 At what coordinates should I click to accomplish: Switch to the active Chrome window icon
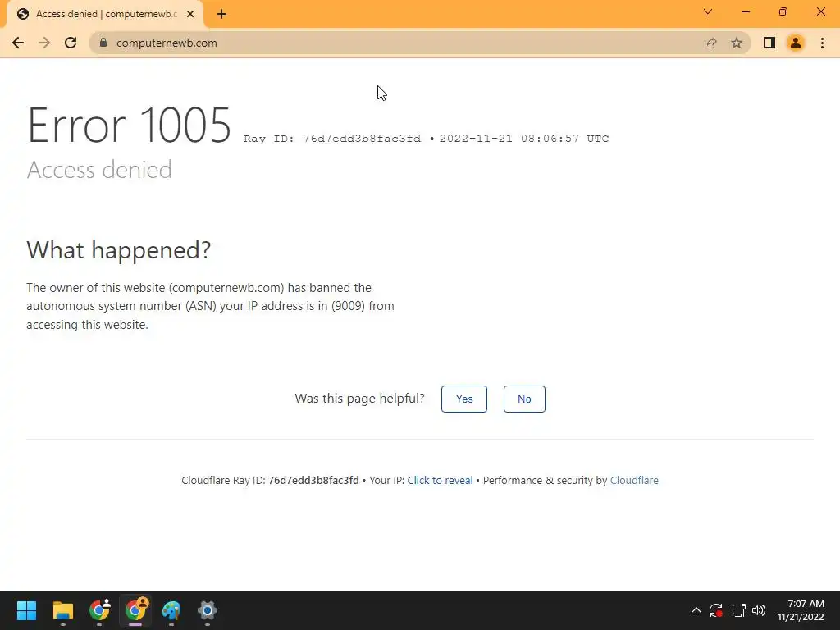point(135,610)
